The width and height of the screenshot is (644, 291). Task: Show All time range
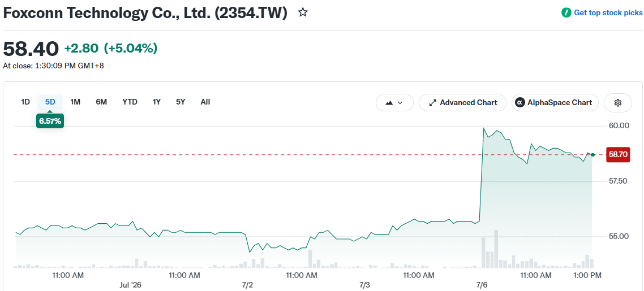coord(205,102)
